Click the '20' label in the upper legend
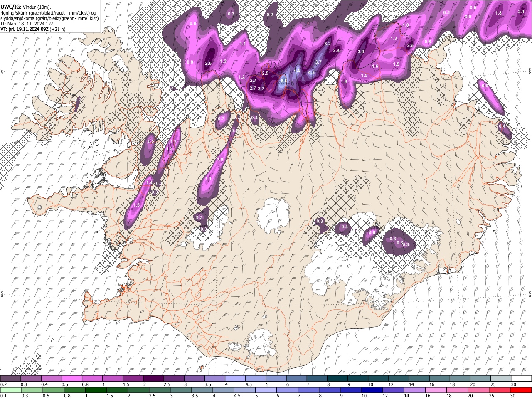Image resolution: width=532 pixels, height=399 pixels. point(473,384)
